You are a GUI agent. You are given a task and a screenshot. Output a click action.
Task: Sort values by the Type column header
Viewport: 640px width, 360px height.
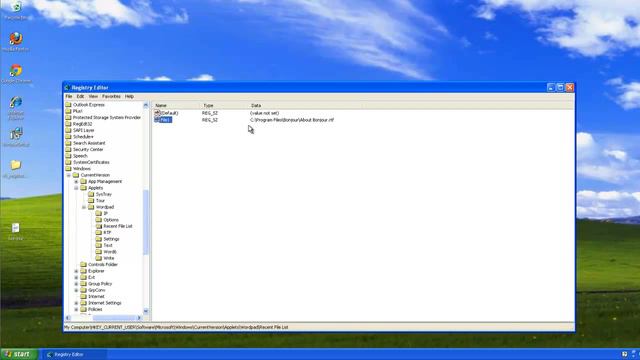[225, 105]
